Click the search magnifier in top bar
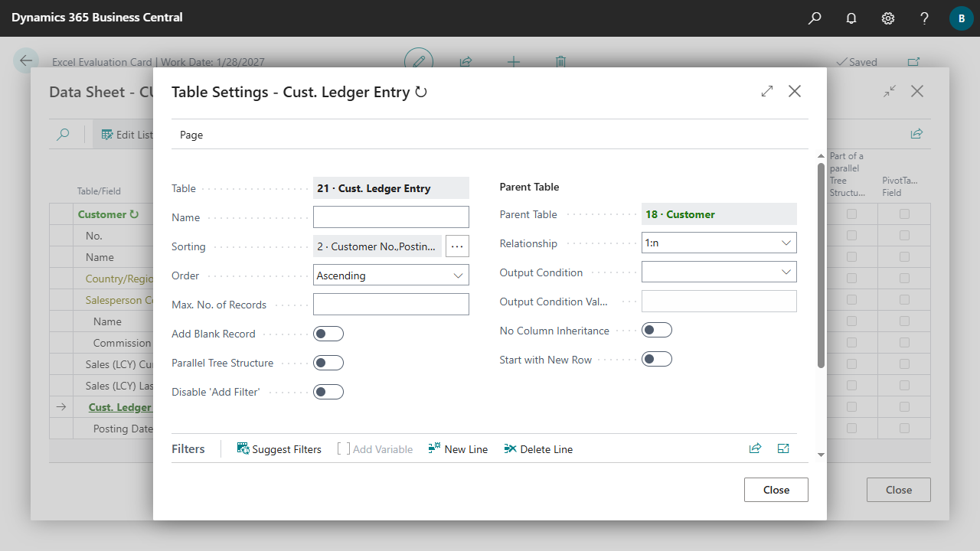 point(815,18)
